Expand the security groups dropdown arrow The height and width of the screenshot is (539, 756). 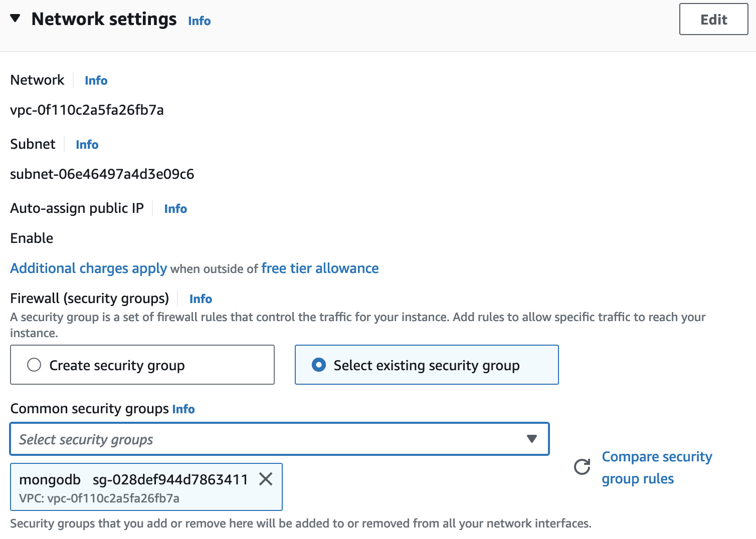[532, 439]
